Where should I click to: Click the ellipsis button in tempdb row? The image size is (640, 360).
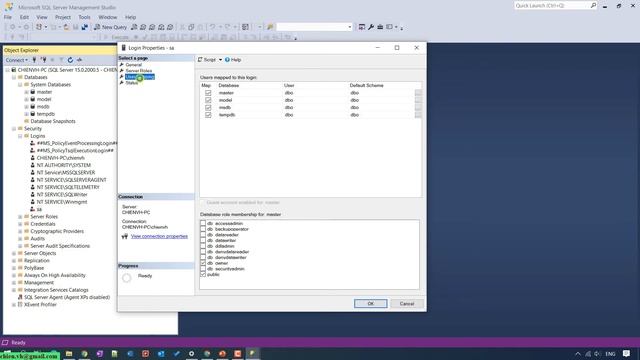pyautogui.click(x=418, y=115)
